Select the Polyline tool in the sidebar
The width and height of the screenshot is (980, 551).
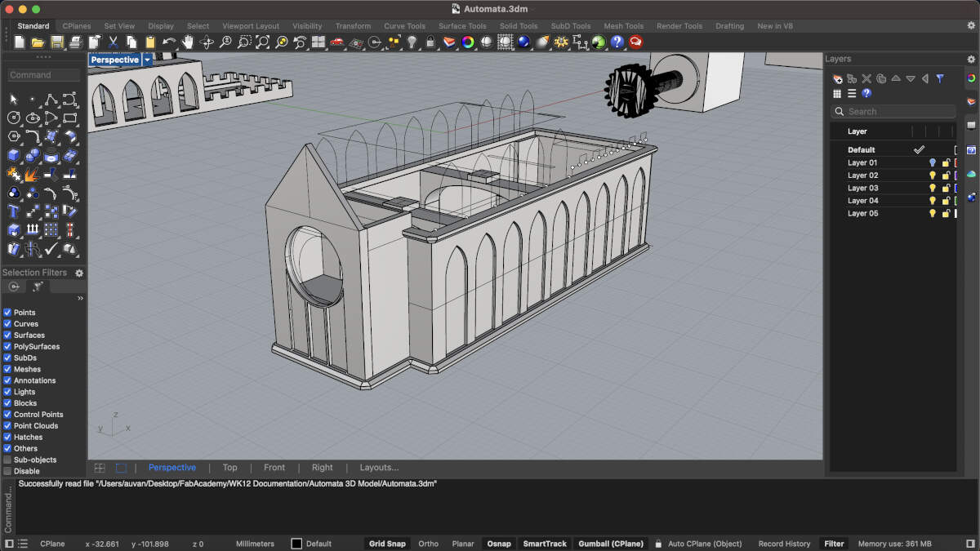coord(51,99)
